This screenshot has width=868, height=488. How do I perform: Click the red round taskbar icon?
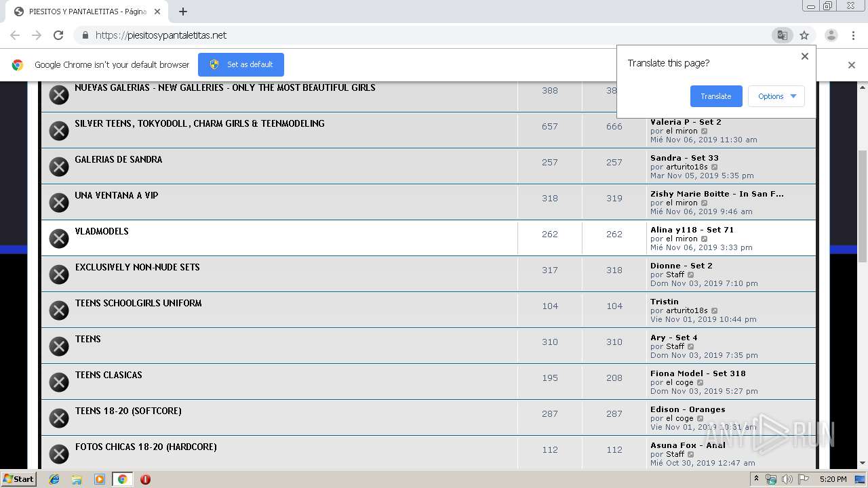click(x=145, y=479)
